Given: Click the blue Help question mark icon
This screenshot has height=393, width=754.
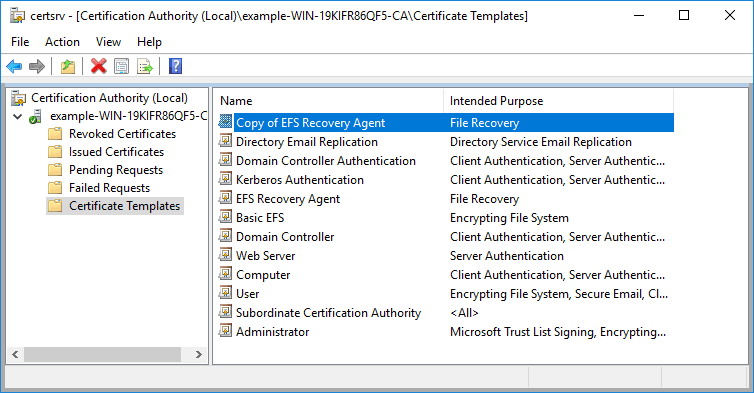Looking at the screenshot, I should coord(176,66).
